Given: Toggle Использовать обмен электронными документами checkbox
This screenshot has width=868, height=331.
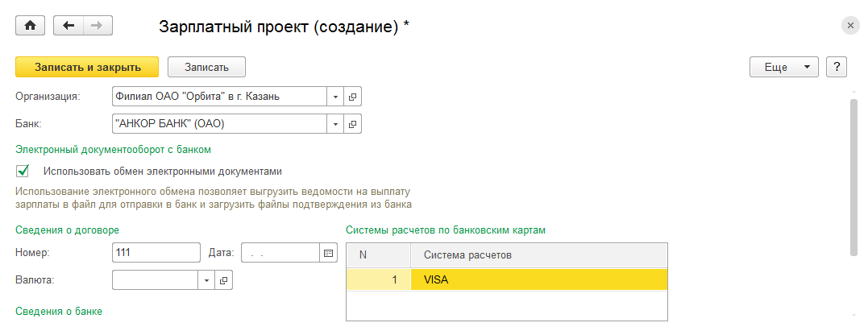Looking at the screenshot, I should (23, 171).
